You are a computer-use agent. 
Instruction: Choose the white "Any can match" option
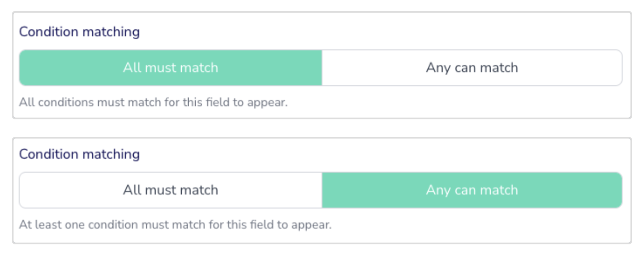(x=472, y=68)
